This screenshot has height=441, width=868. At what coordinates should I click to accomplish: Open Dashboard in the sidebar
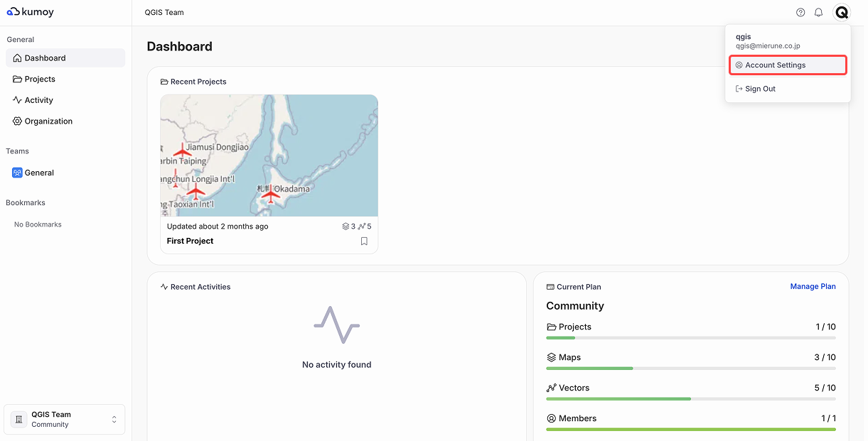(65, 58)
